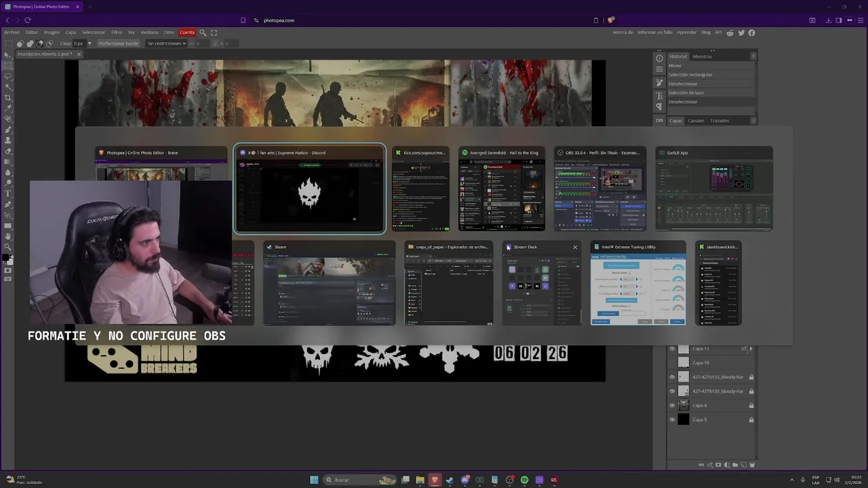Open the Brush settings panel icon
This screenshot has width=868, height=488.
(x=659, y=83)
